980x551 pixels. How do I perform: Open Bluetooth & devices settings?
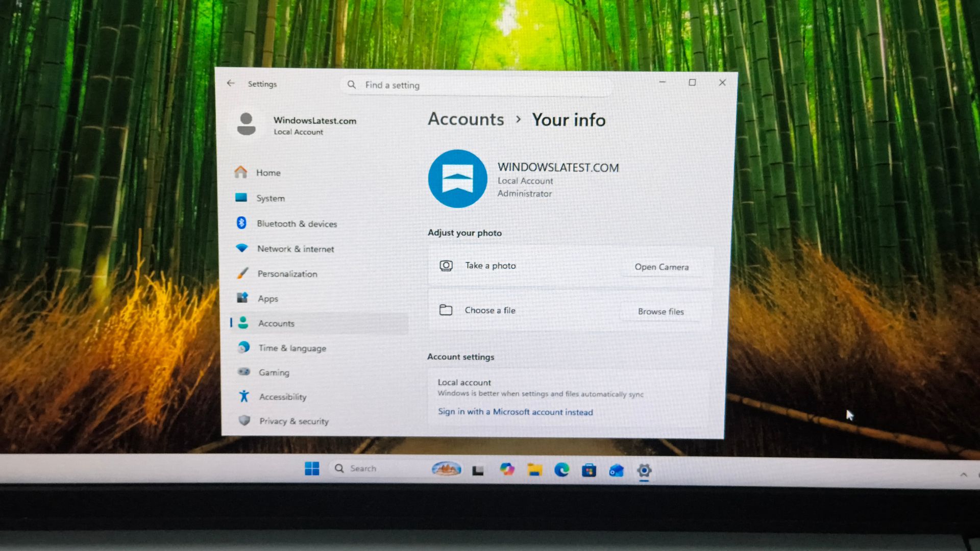click(320, 223)
